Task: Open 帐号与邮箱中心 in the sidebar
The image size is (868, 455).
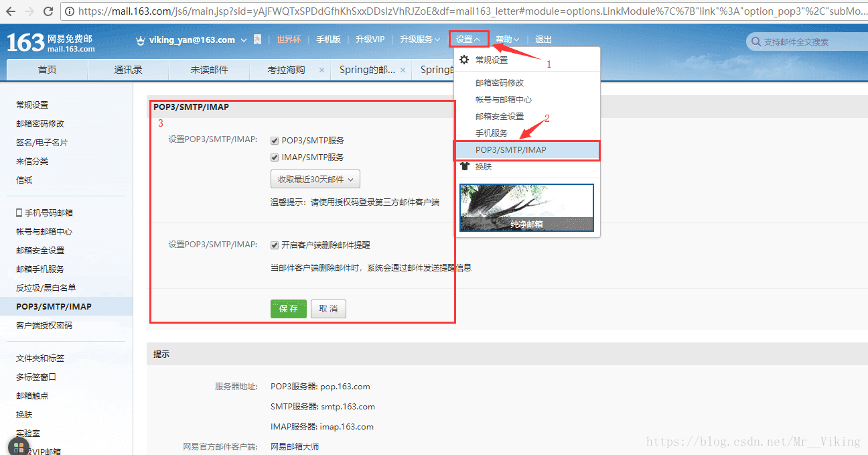Action: pyautogui.click(x=44, y=232)
